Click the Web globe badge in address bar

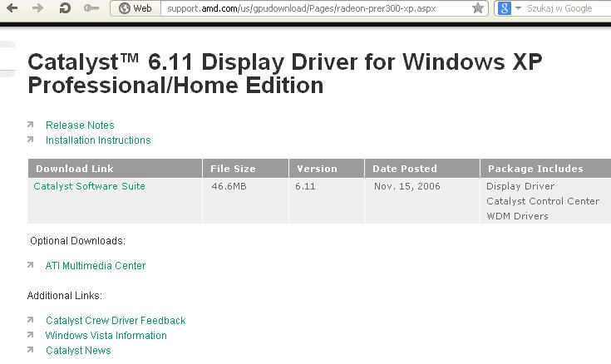(136, 8)
